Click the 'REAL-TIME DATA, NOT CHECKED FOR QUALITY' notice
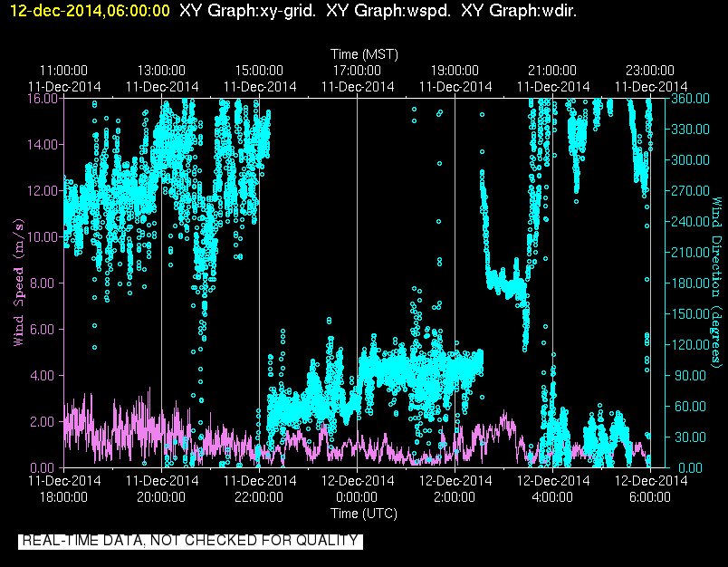 [x=190, y=542]
